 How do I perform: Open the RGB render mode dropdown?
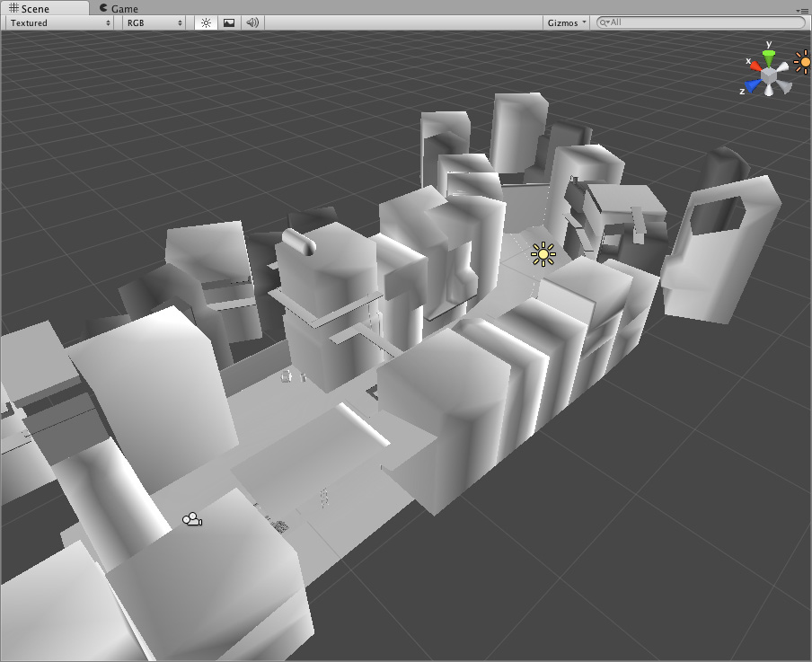(x=154, y=22)
